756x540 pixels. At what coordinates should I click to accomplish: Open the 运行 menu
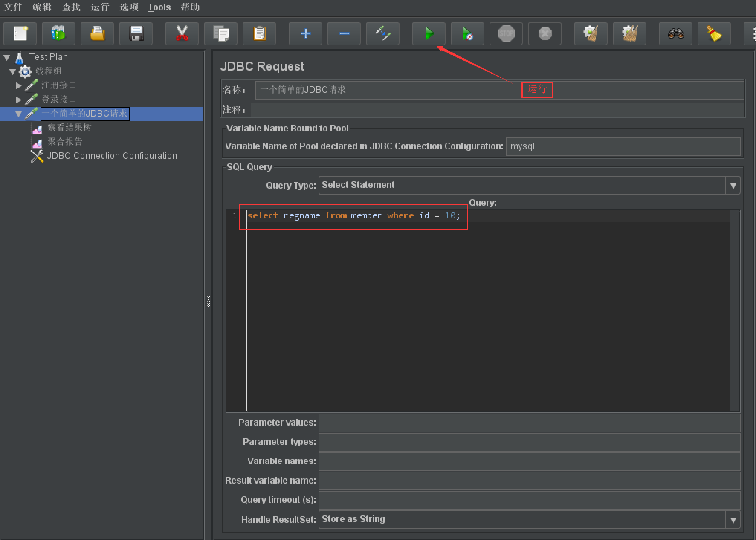(100, 7)
